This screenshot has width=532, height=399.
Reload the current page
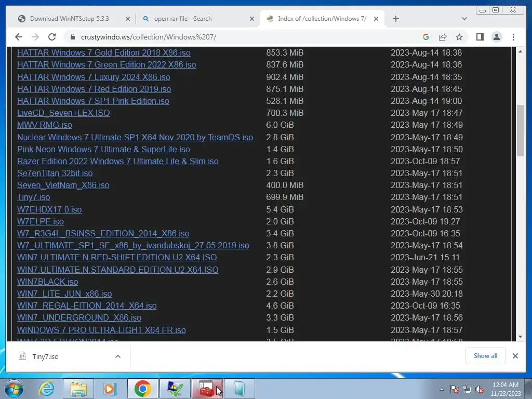tap(52, 37)
